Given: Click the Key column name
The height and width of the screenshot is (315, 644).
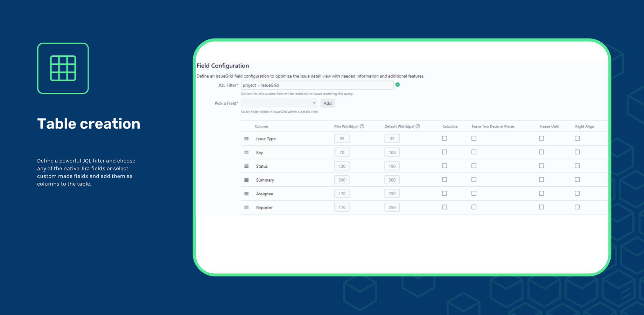Looking at the screenshot, I should click(259, 153).
